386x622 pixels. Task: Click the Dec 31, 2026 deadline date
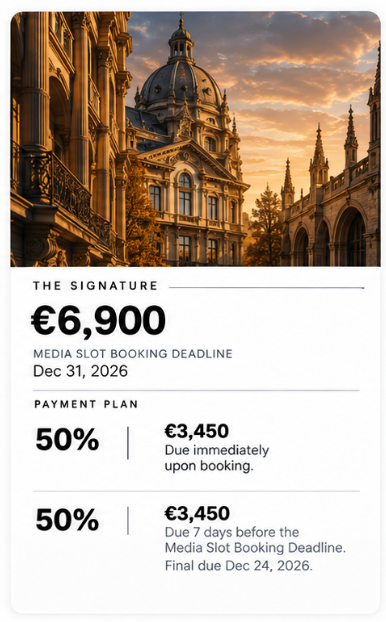(81, 371)
